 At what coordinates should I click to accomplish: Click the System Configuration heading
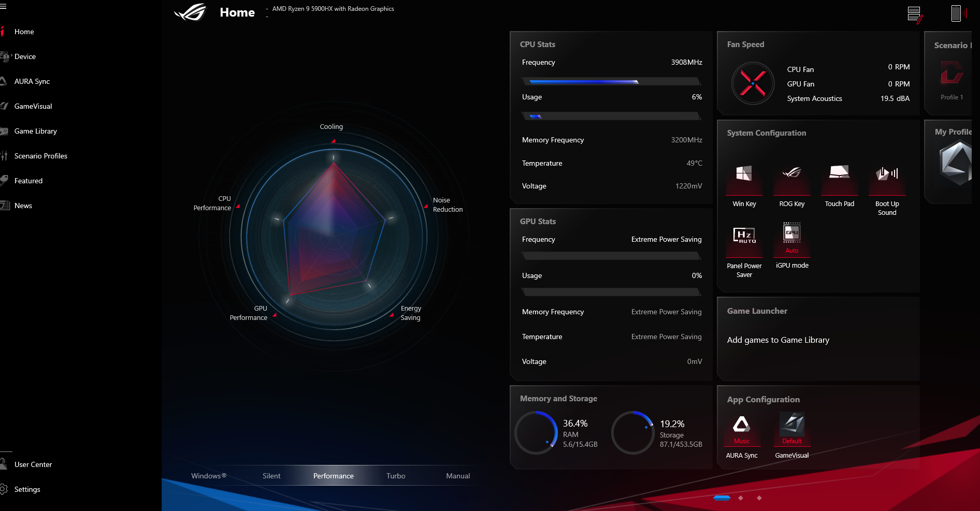(x=767, y=133)
